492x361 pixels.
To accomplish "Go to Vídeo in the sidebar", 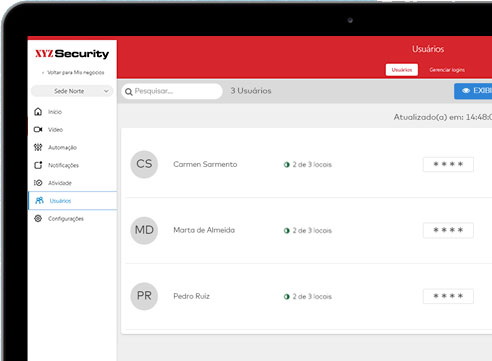I will point(55,130).
